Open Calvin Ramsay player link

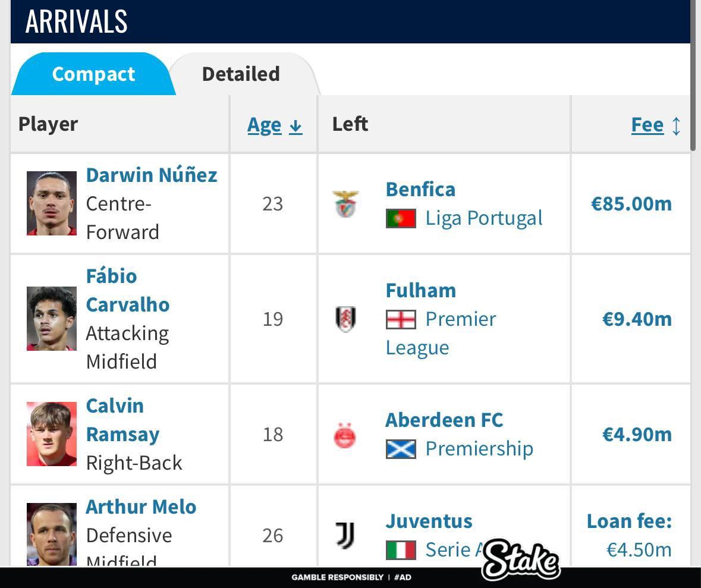(x=123, y=420)
